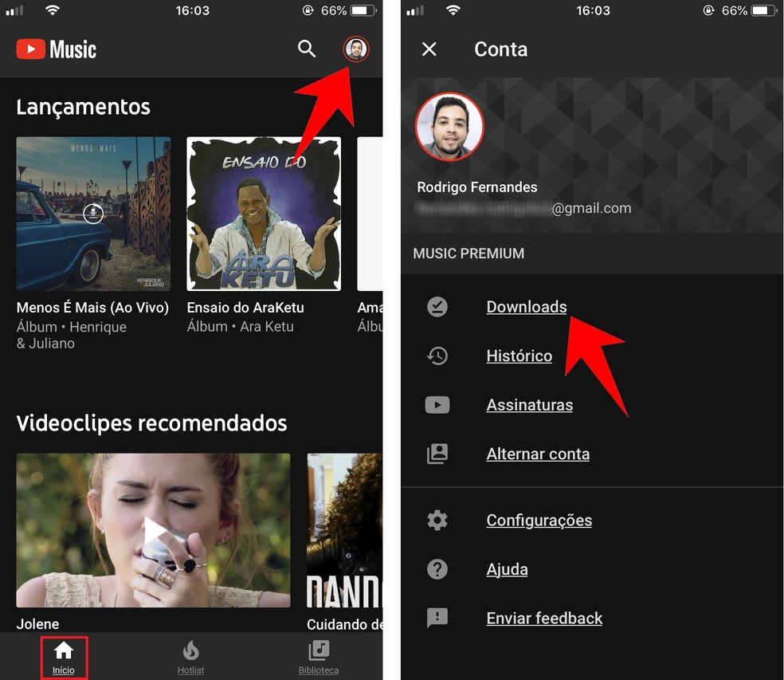Image resolution: width=784 pixels, height=680 pixels.
Task: Open Ensaio do AraKetu album cover
Action: point(264,214)
